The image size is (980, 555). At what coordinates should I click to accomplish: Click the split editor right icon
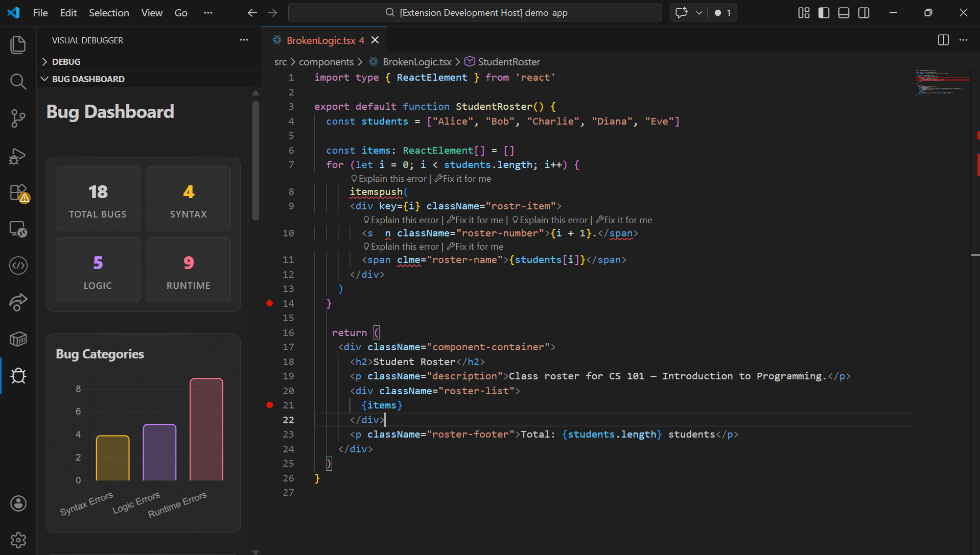(x=943, y=40)
